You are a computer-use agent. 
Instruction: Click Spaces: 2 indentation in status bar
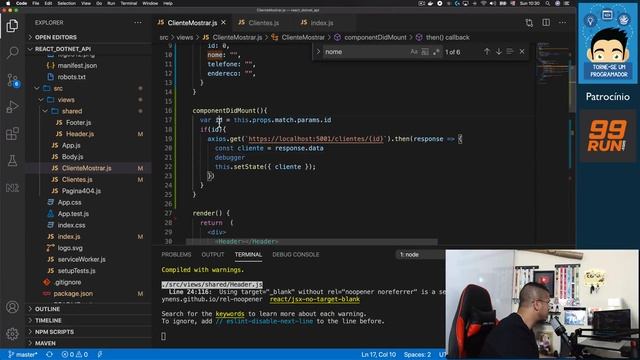click(417, 354)
